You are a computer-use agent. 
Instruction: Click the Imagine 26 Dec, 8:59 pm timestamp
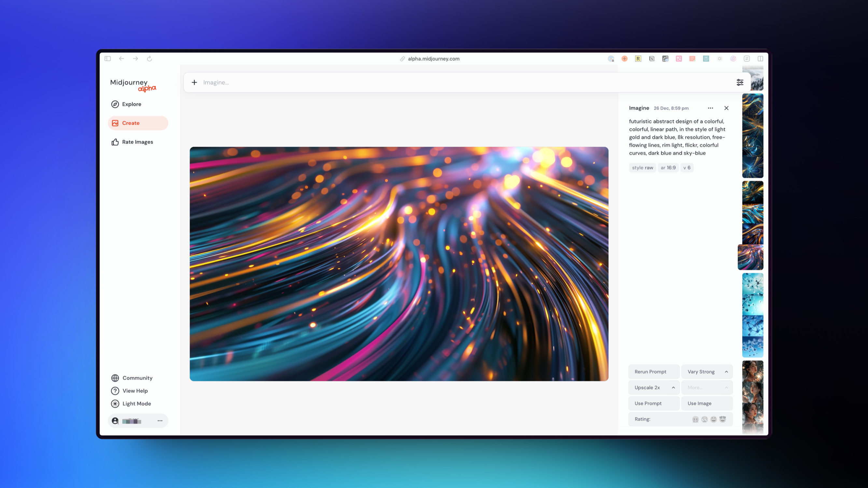[671, 108]
